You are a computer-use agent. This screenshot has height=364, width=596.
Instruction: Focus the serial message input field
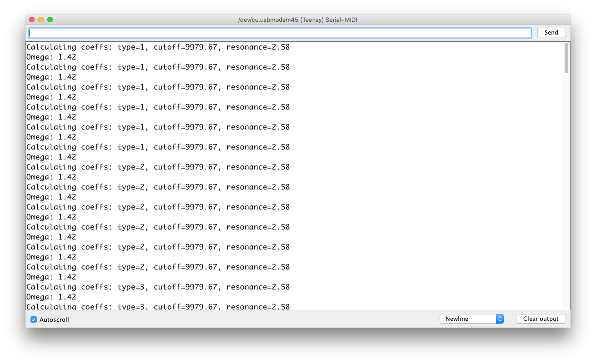(x=280, y=33)
